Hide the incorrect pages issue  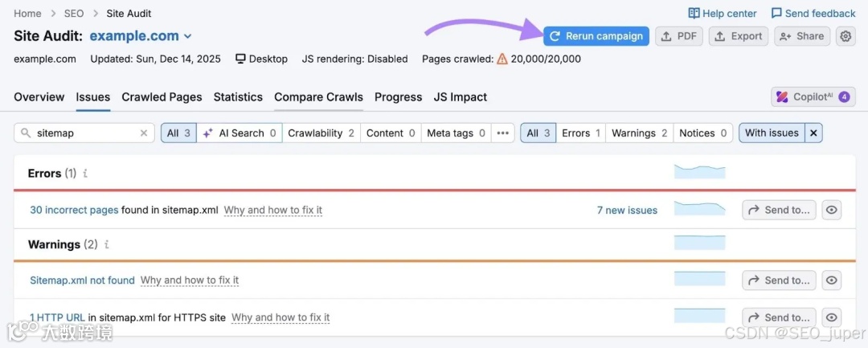[832, 211]
